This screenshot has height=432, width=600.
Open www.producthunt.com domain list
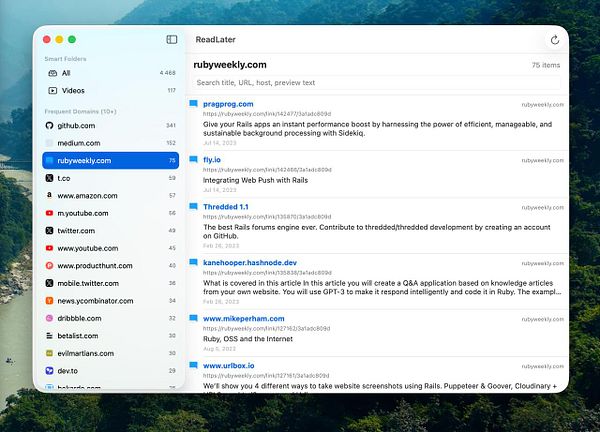coord(111,266)
